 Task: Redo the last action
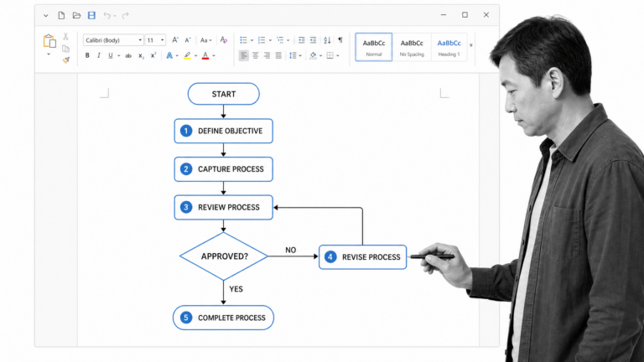point(125,16)
